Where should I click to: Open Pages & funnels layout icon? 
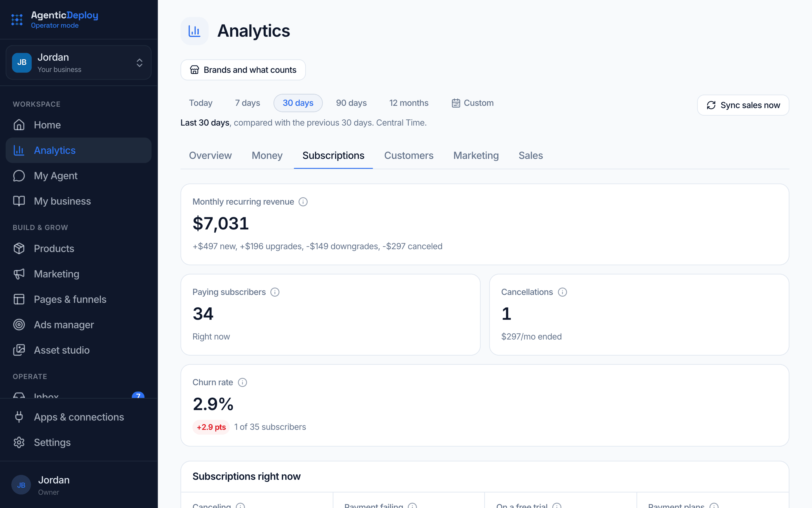coord(19,299)
